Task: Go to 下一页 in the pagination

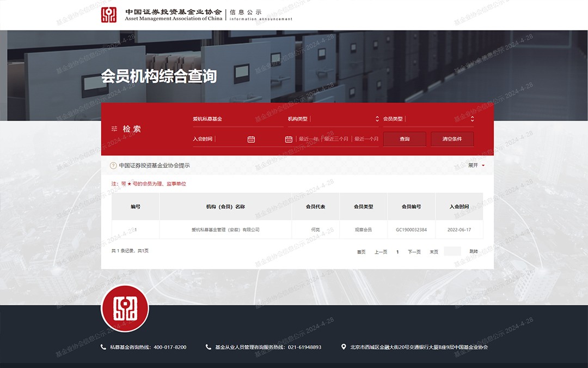Action: (x=414, y=252)
